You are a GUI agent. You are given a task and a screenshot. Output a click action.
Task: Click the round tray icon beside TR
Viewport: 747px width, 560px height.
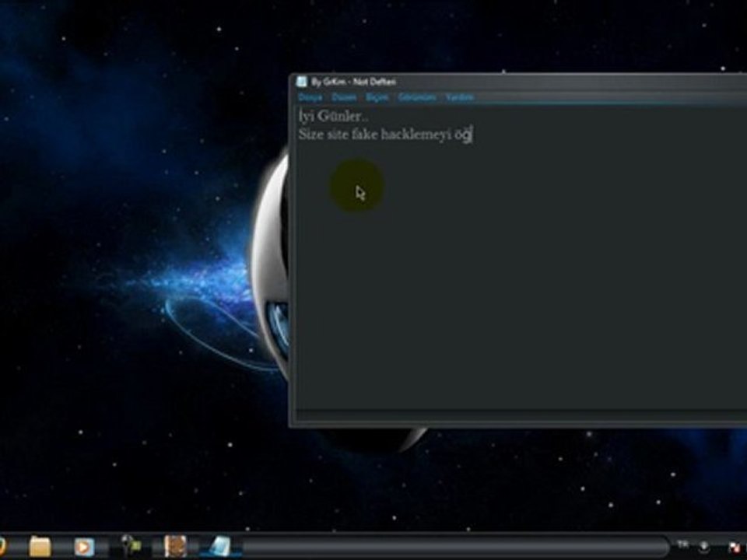(x=704, y=547)
